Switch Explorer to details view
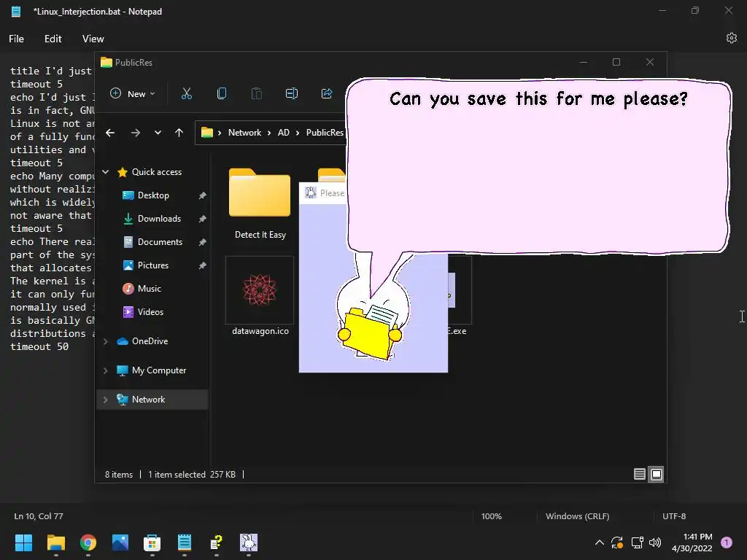747x560 pixels. pos(639,474)
